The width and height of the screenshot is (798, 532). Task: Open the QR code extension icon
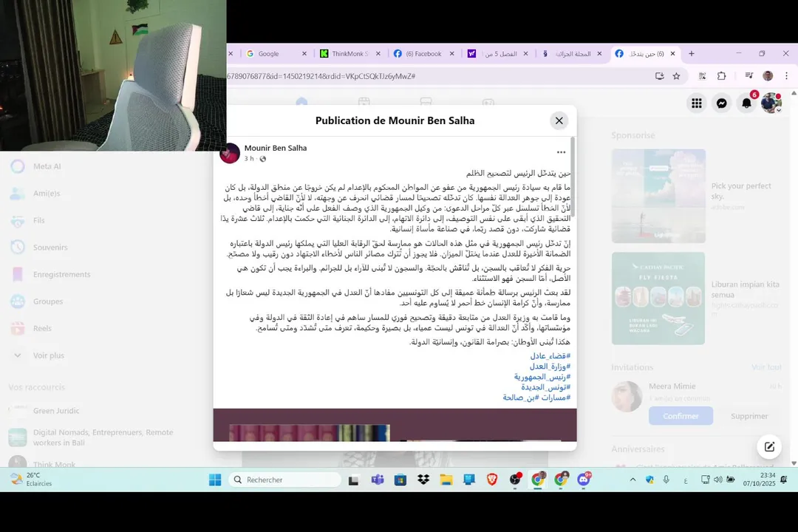coord(703,76)
